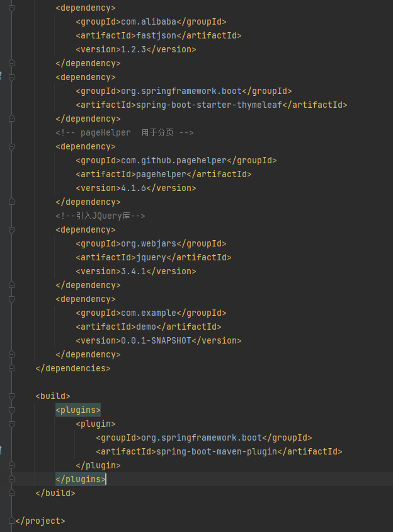Click spring-boot-starter-thymeleaf artifactId text

(x=209, y=105)
